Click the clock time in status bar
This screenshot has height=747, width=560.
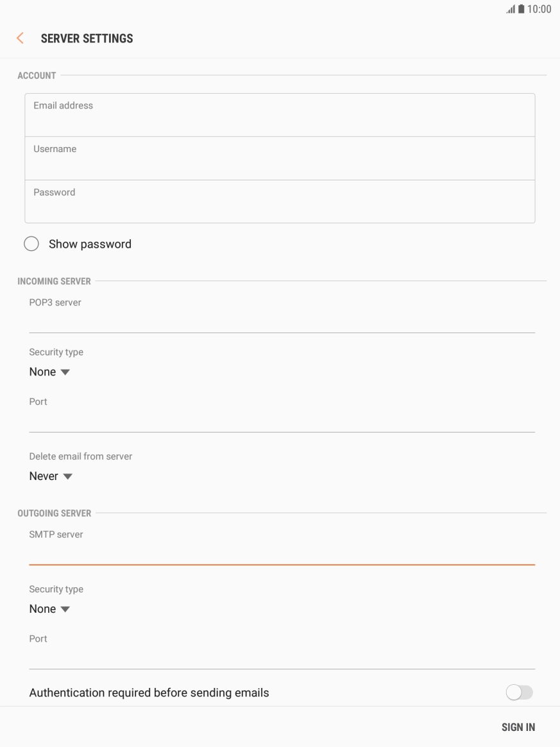(x=539, y=10)
